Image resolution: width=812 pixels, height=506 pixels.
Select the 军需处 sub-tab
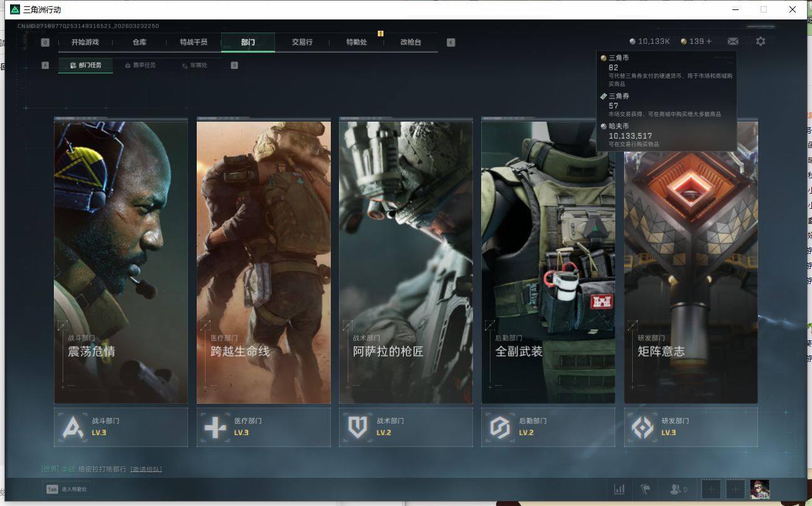(195, 65)
